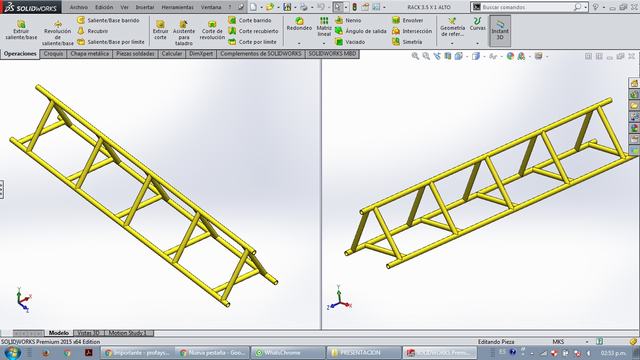640x360 pixels.
Task: Open Asistente para taladro
Action: [x=184, y=33]
